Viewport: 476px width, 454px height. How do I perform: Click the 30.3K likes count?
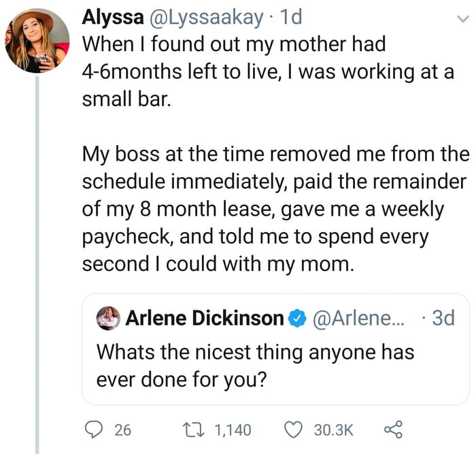pyautogui.click(x=334, y=429)
